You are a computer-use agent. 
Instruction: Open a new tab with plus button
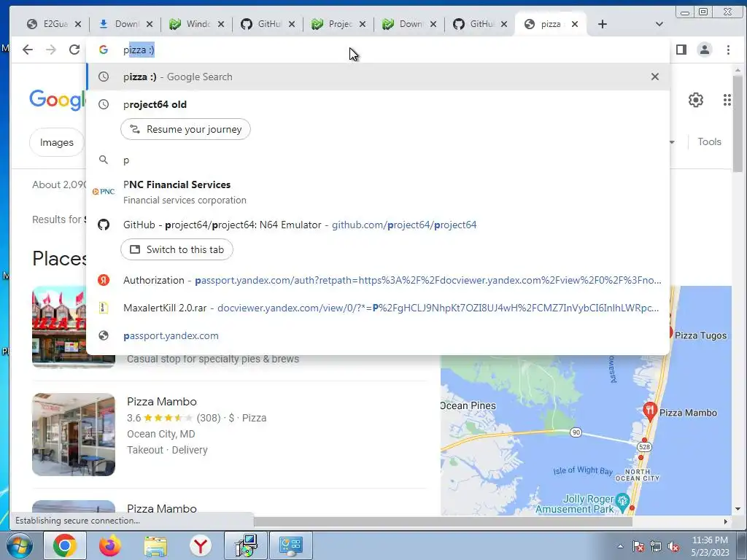click(x=602, y=24)
